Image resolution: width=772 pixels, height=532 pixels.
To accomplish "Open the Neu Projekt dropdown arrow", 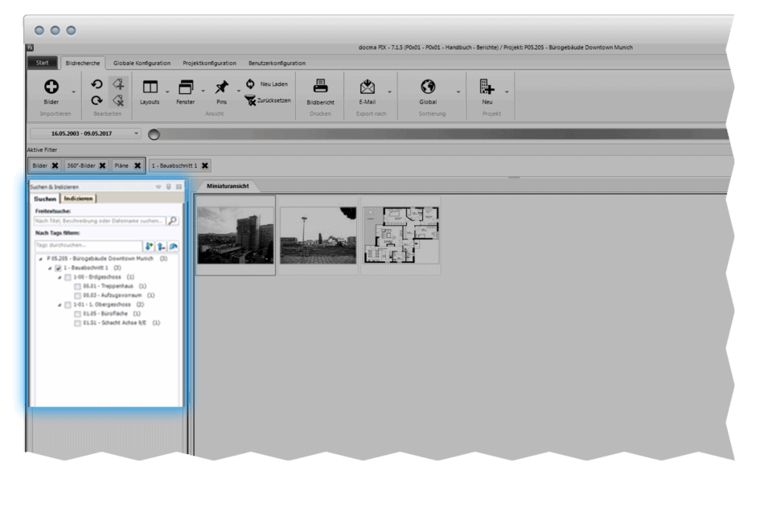I will tap(507, 92).
